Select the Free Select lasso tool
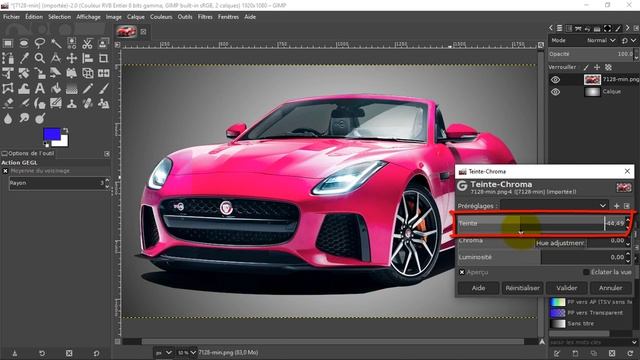Image resolution: width=640 pixels, height=360 pixels. [40, 43]
